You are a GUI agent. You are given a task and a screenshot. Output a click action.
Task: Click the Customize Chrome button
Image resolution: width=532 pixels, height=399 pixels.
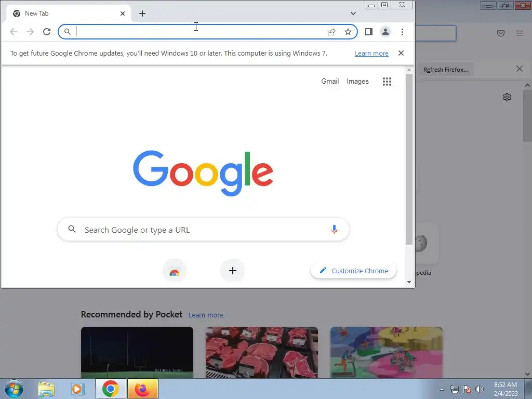(x=353, y=271)
